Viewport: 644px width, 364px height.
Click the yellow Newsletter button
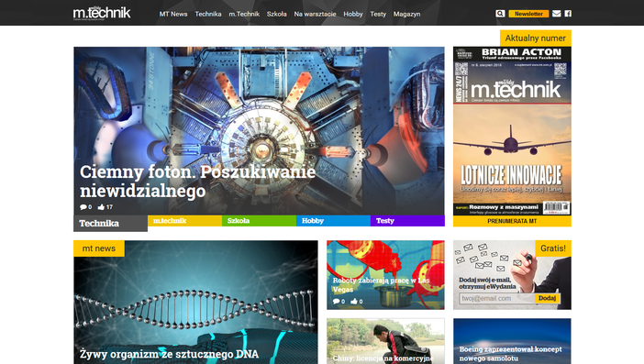click(x=528, y=14)
